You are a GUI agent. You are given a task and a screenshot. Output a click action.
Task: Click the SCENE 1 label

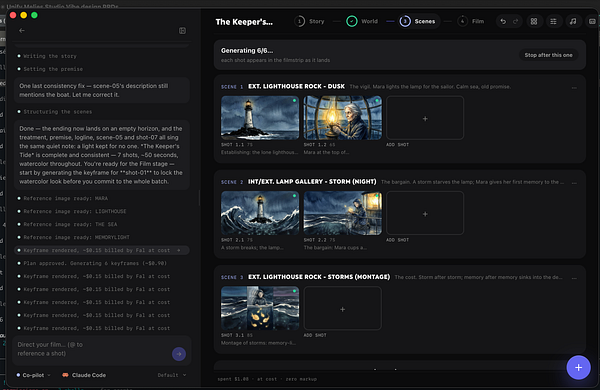pyautogui.click(x=232, y=87)
